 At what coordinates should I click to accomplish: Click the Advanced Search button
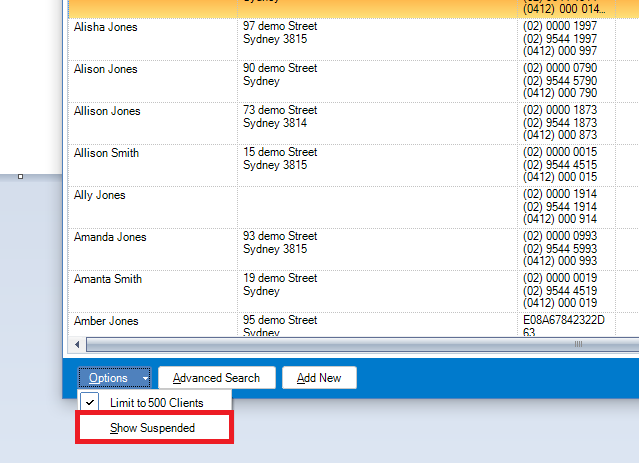(x=216, y=378)
